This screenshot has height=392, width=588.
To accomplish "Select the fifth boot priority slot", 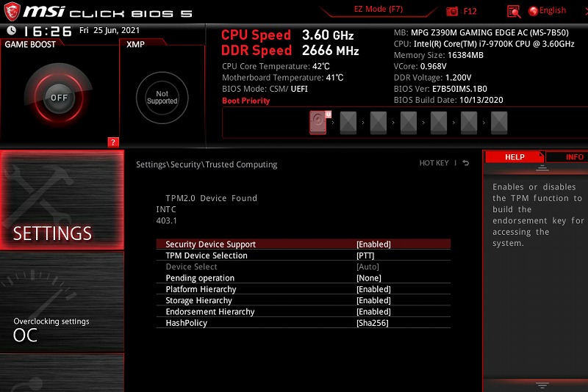I will (x=438, y=123).
